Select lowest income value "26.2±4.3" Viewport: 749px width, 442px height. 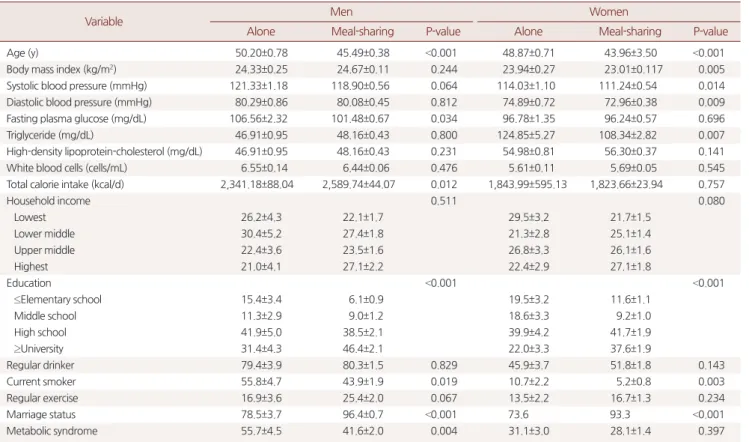coord(261,217)
